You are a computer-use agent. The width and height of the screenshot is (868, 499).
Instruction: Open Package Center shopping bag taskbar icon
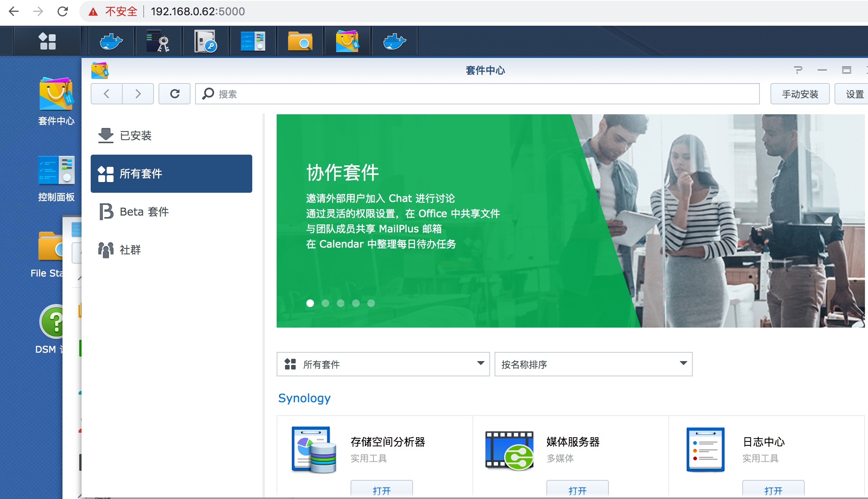pos(347,41)
